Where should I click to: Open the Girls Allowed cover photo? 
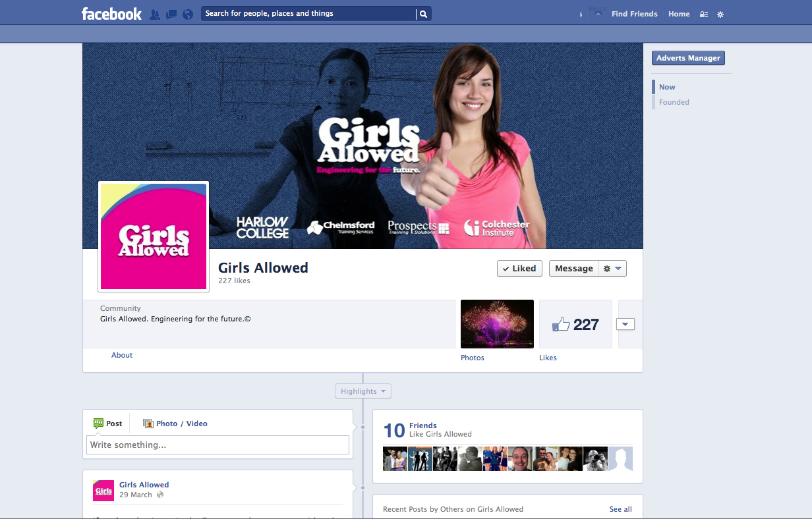[362, 146]
